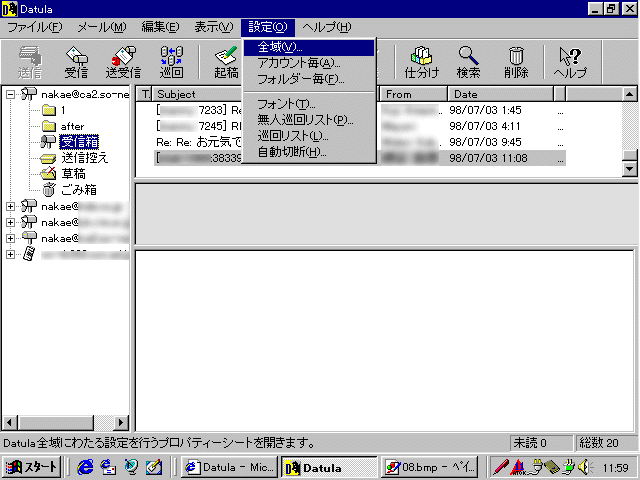640x480 pixels.
Task: Click the speaker volume tray icon
Action: (x=586, y=467)
